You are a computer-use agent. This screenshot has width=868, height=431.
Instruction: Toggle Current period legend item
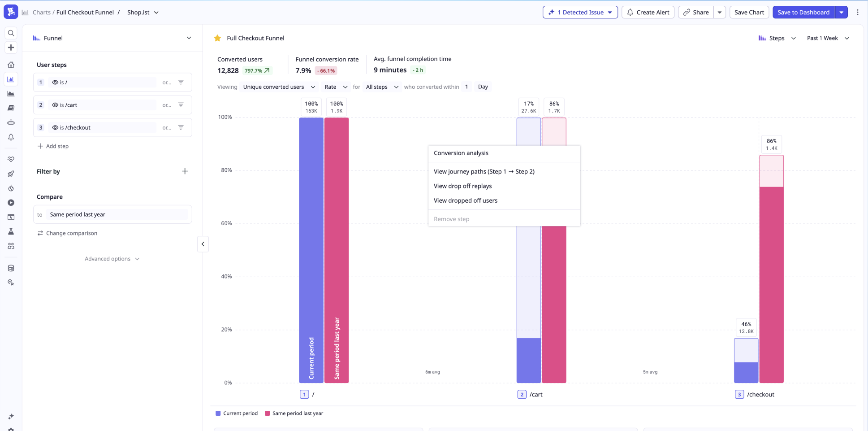237,414
